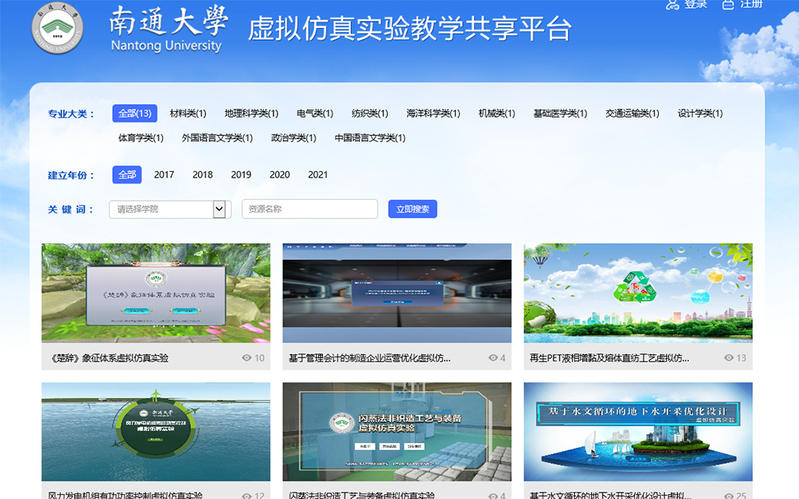Click the 资源名称 keyword input field
This screenshot has height=499, width=799.
tap(309, 209)
